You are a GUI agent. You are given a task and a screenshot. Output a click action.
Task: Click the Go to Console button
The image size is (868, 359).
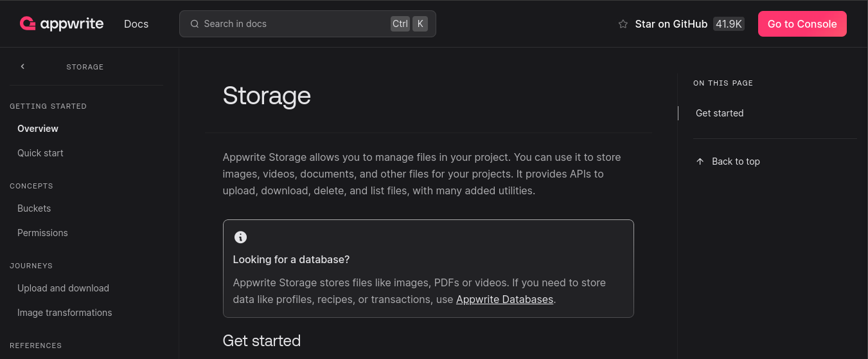(802, 24)
